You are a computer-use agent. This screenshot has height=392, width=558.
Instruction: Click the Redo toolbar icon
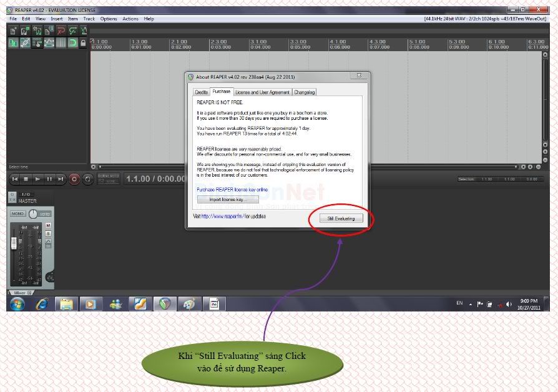(72, 31)
